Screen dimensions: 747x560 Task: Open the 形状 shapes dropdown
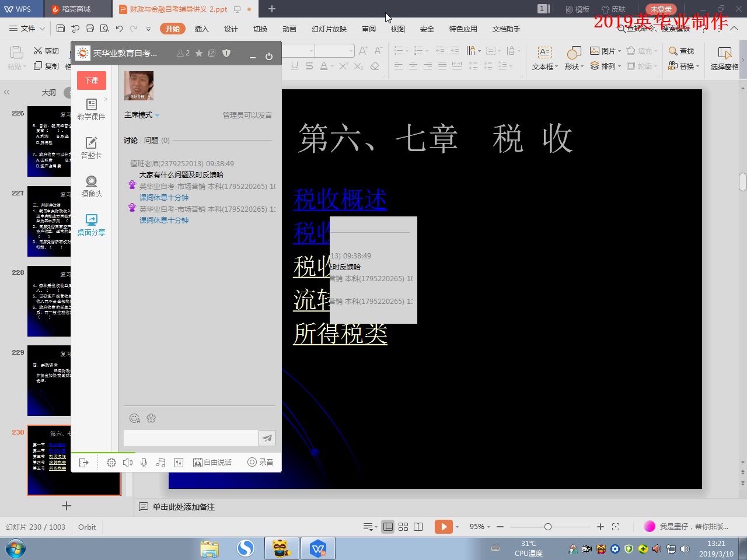574,58
